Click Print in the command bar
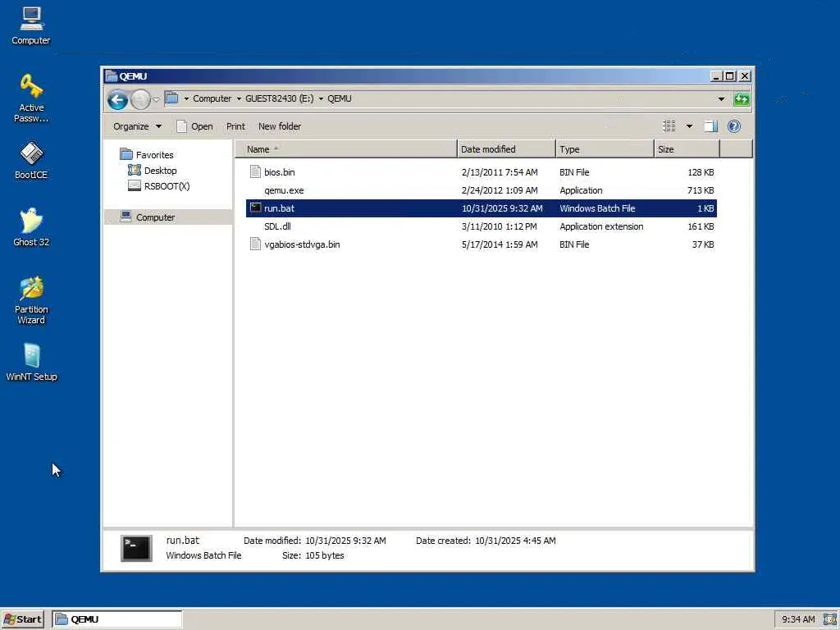 pyautogui.click(x=235, y=126)
